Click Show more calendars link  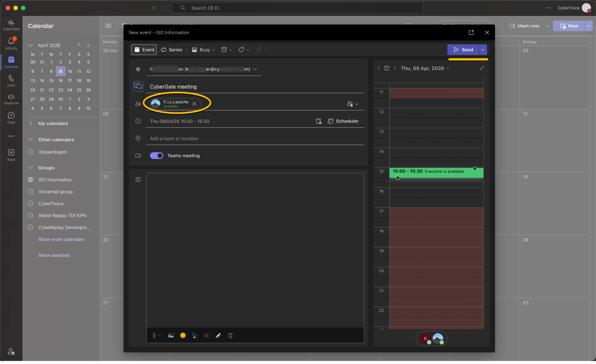(x=61, y=239)
